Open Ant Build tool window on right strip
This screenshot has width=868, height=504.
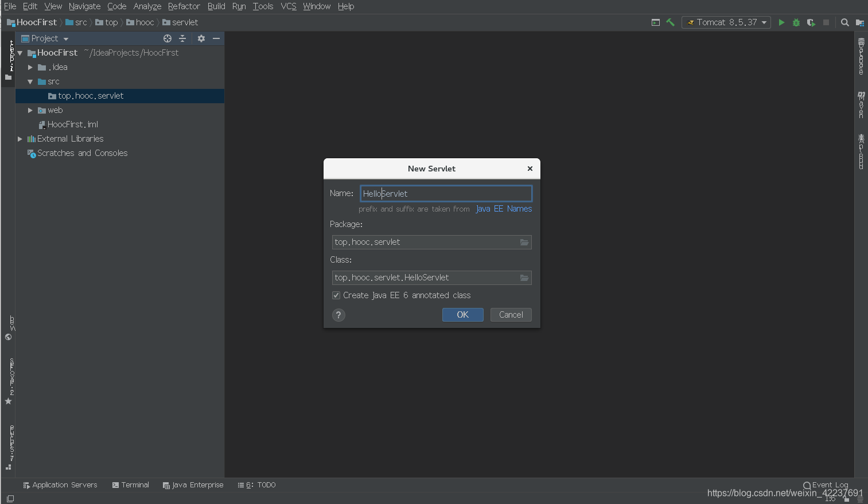[861, 151]
